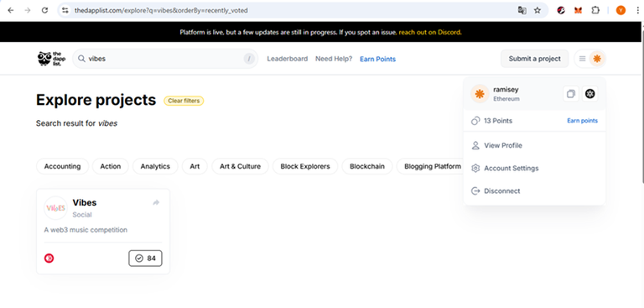Viewport: 644px width, 308px height.
Task: Click the share arrow on Vibes card
Action: click(156, 202)
